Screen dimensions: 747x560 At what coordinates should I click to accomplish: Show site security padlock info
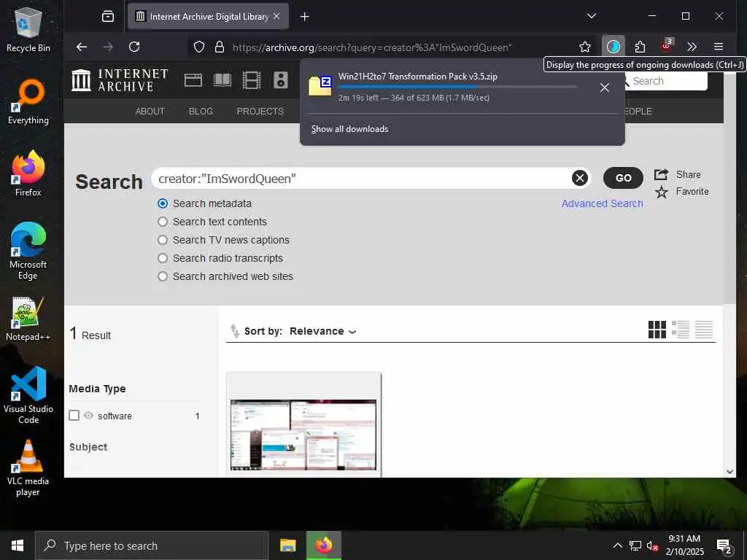coord(219,47)
